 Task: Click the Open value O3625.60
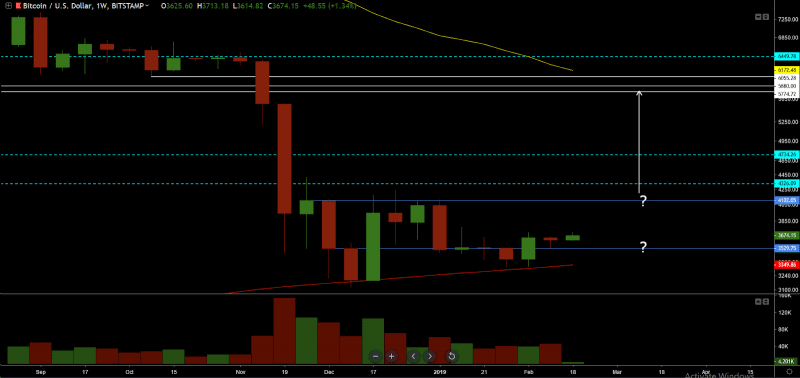pos(177,6)
